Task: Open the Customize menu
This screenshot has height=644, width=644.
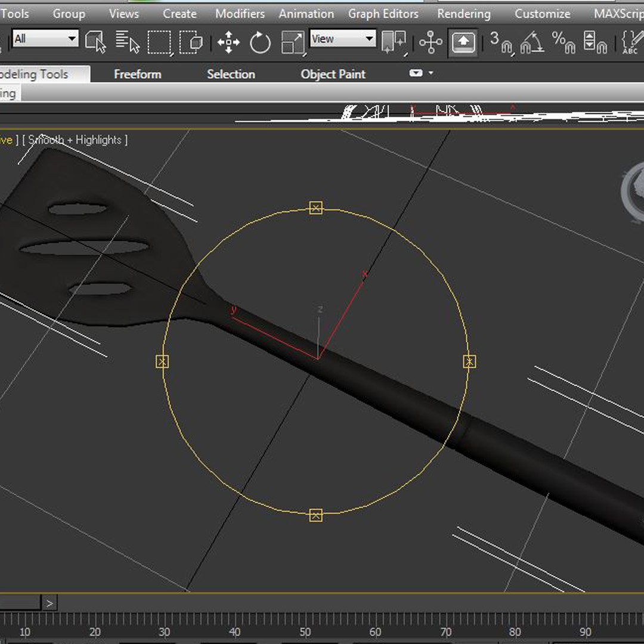Action: click(x=542, y=14)
